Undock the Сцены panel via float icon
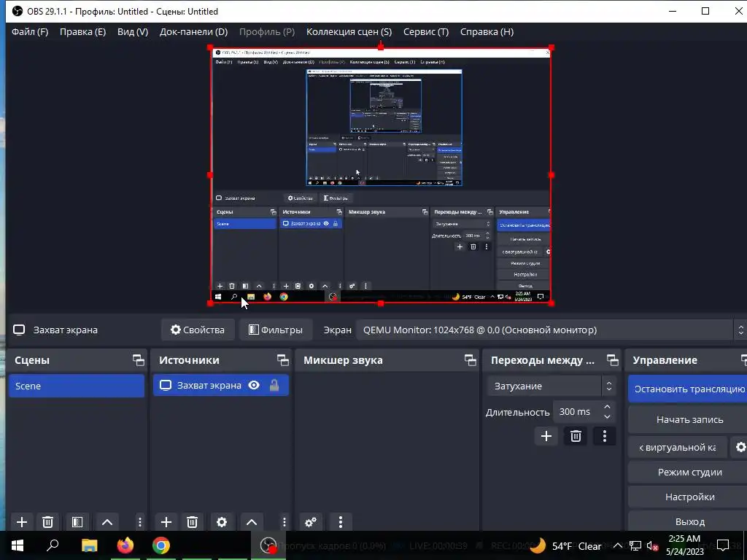Image resolution: width=747 pixels, height=560 pixels. click(138, 360)
